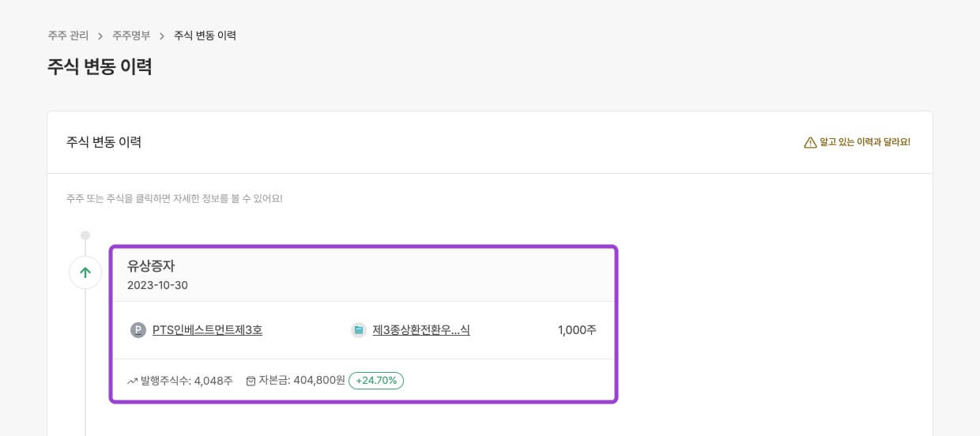Click the 알고 있는 이력과 달라요! link
This screenshot has height=436, width=980.
tap(865, 142)
